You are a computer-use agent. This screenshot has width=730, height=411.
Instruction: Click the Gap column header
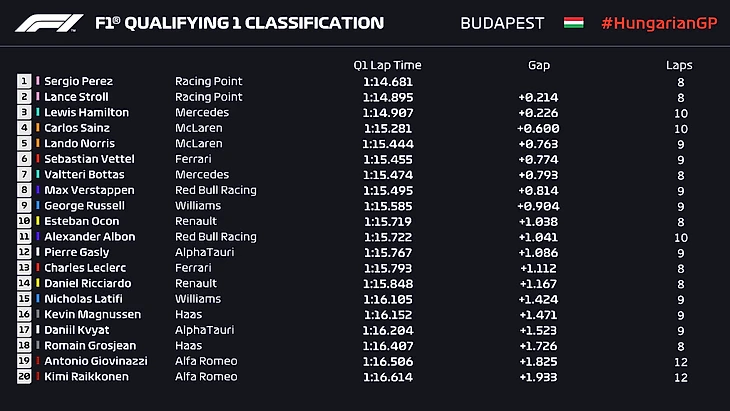[539, 65]
